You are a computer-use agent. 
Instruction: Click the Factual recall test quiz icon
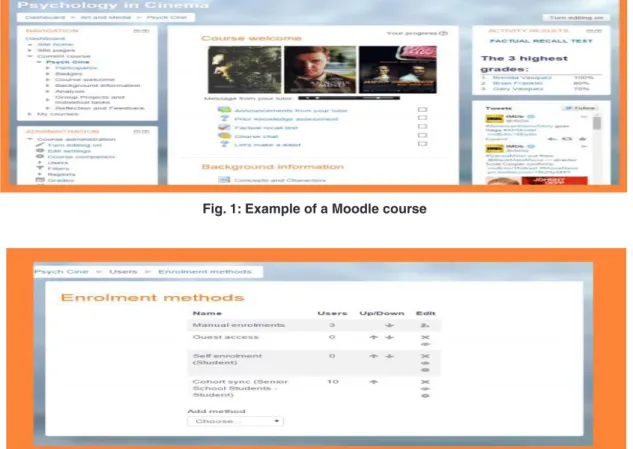[224, 127]
